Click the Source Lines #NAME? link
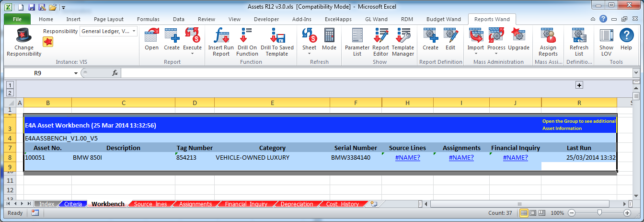The height and width of the screenshot is (222, 644). [408, 157]
